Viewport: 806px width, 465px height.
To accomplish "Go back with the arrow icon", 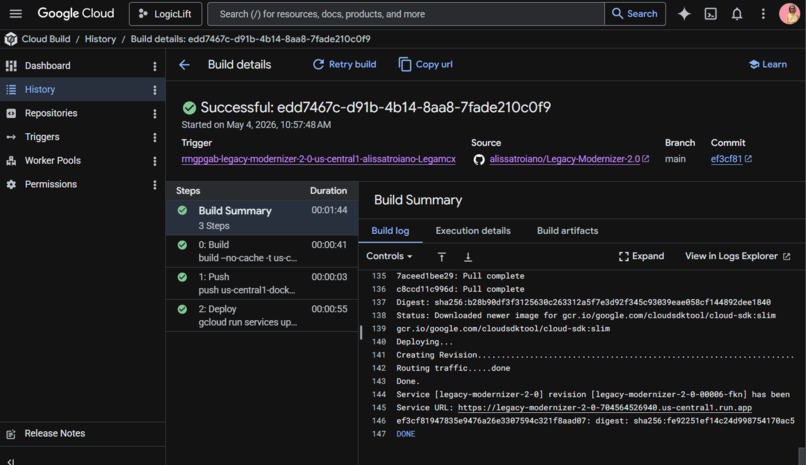I will [x=184, y=65].
